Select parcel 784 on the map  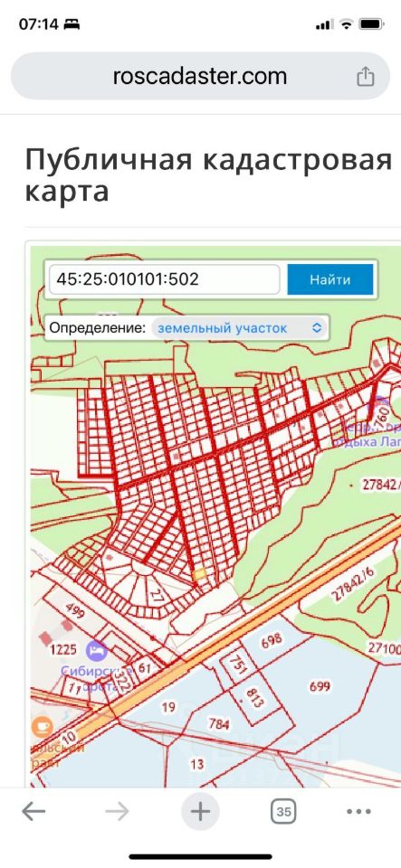[219, 724]
